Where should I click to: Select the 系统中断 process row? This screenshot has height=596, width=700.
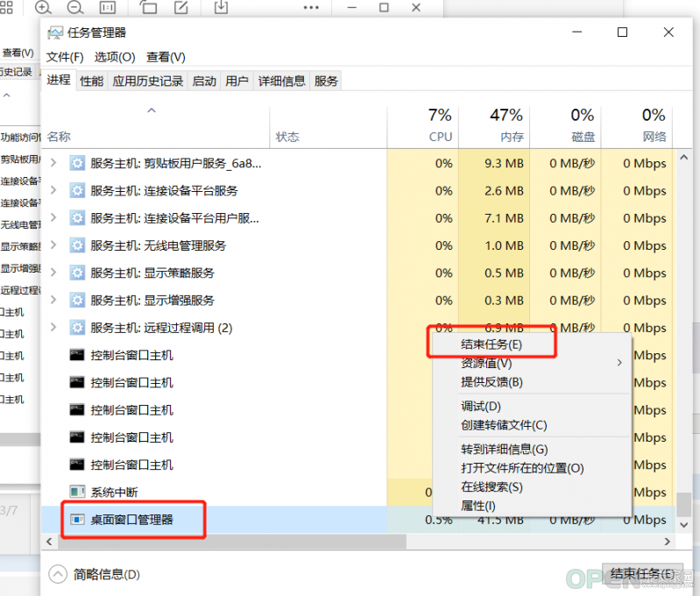click(237, 492)
